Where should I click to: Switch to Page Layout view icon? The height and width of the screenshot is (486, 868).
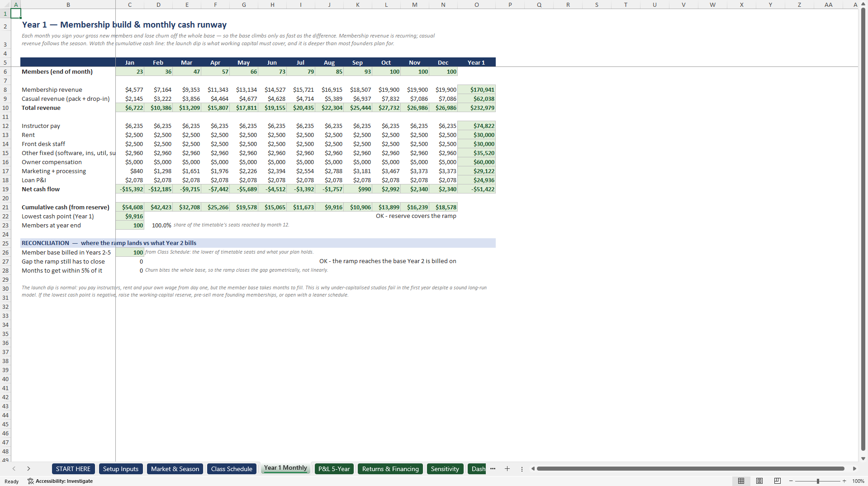(759, 481)
